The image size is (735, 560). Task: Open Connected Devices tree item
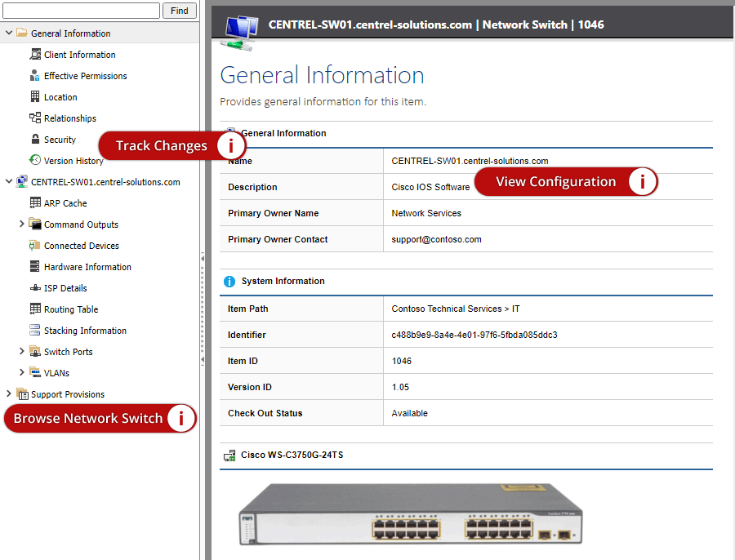pos(82,246)
